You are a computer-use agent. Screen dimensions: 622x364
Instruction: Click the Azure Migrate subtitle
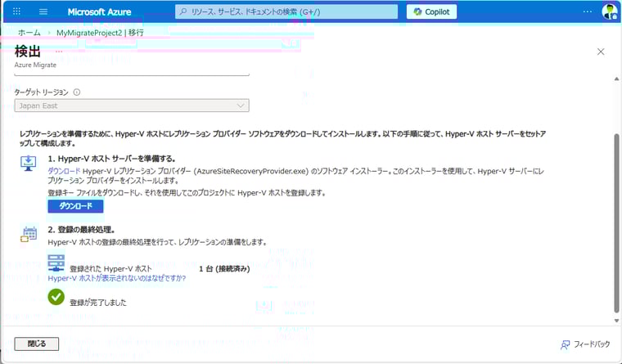click(x=35, y=65)
